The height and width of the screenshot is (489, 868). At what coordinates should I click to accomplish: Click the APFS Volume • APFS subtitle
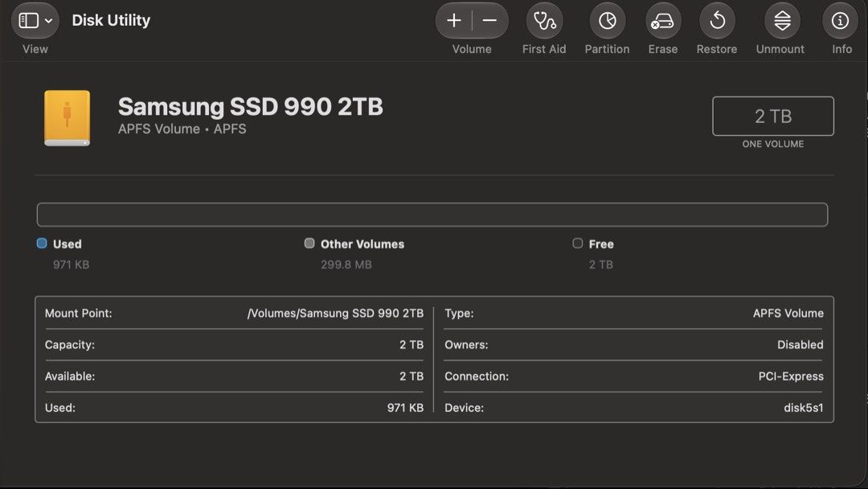(182, 129)
